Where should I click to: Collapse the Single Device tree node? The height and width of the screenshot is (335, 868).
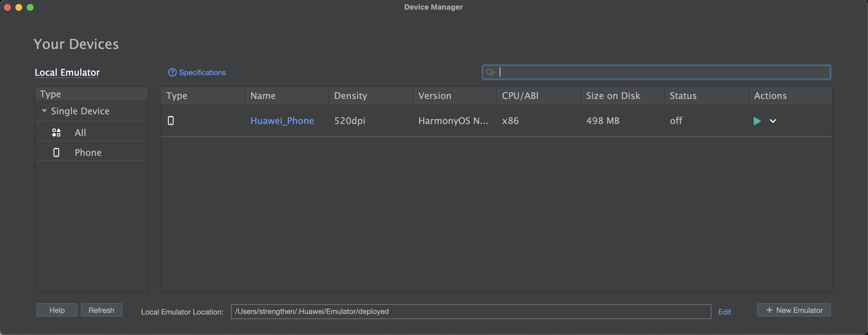[44, 111]
